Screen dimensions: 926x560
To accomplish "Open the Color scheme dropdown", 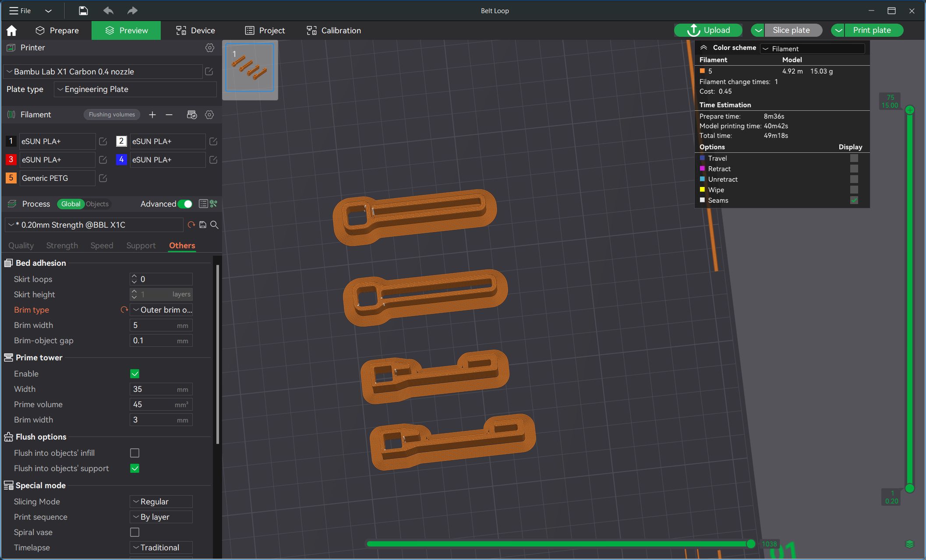I will point(813,49).
